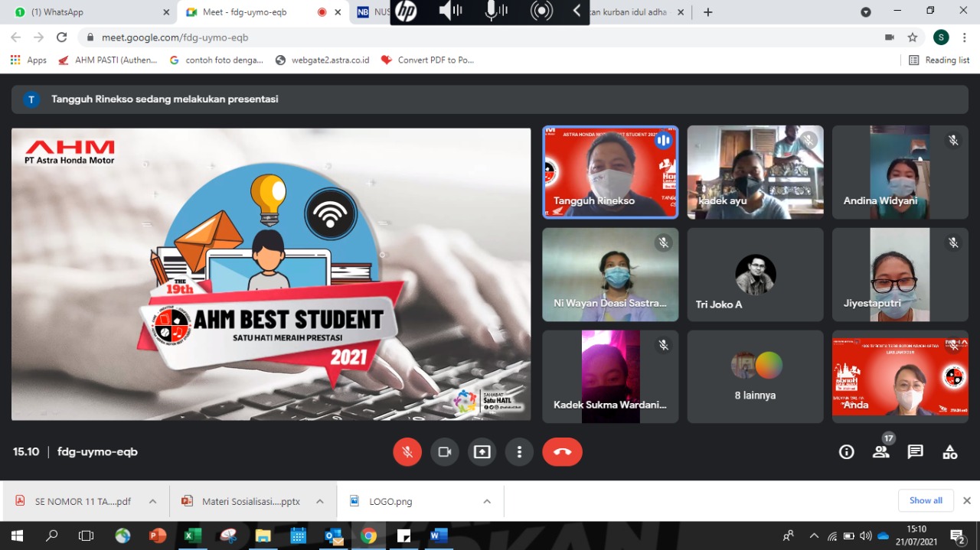Close the Meet fdg-uymo-eqb tab
This screenshot has height=550, width=980.
click(x=338, y=12)
